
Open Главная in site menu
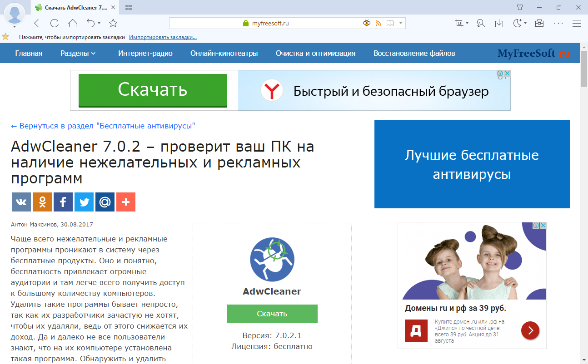(x=29, y=53)
